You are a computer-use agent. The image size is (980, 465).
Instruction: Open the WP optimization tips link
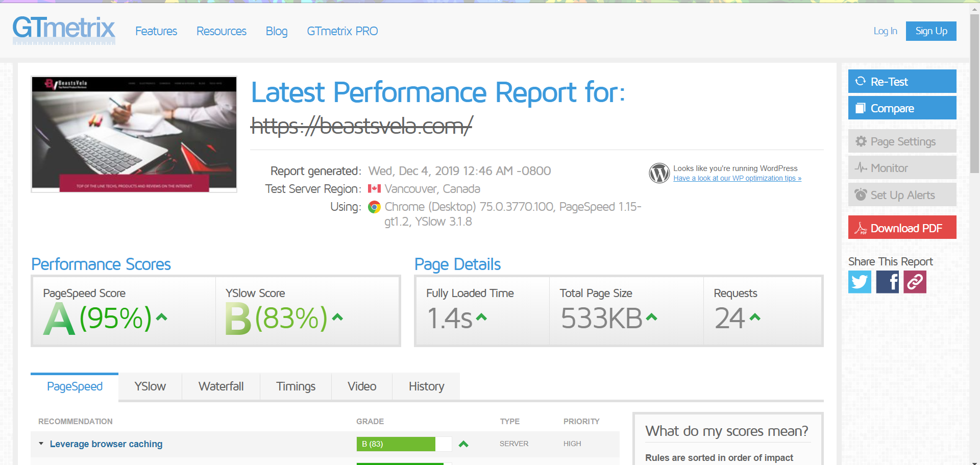tap(737, 178)
